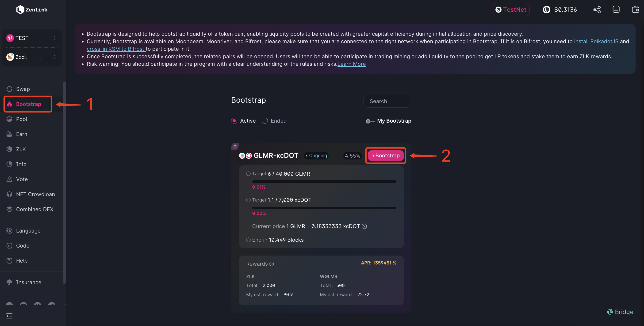Click the Bridge link
The height and width of the screenshot is (326, 644).
pos(620,312)
